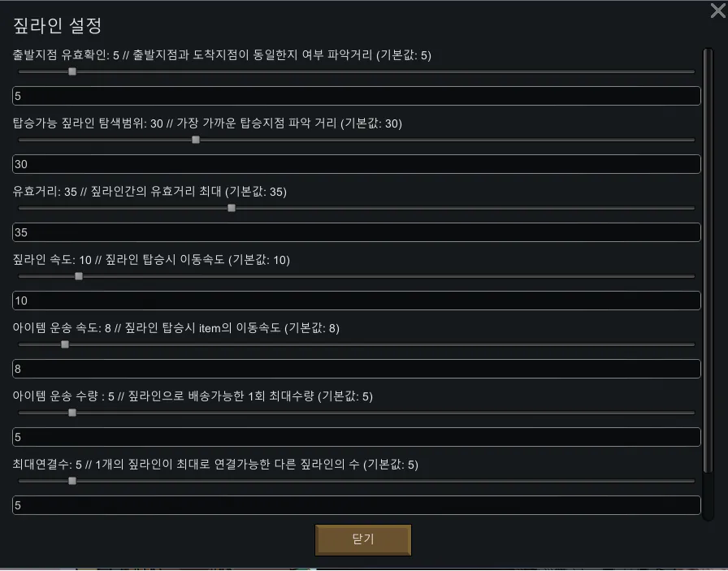The width and height of the screenshot is (728, 571).
Task: Focus the 아이템 운송 수량 text field
Action: coord(356,437)
